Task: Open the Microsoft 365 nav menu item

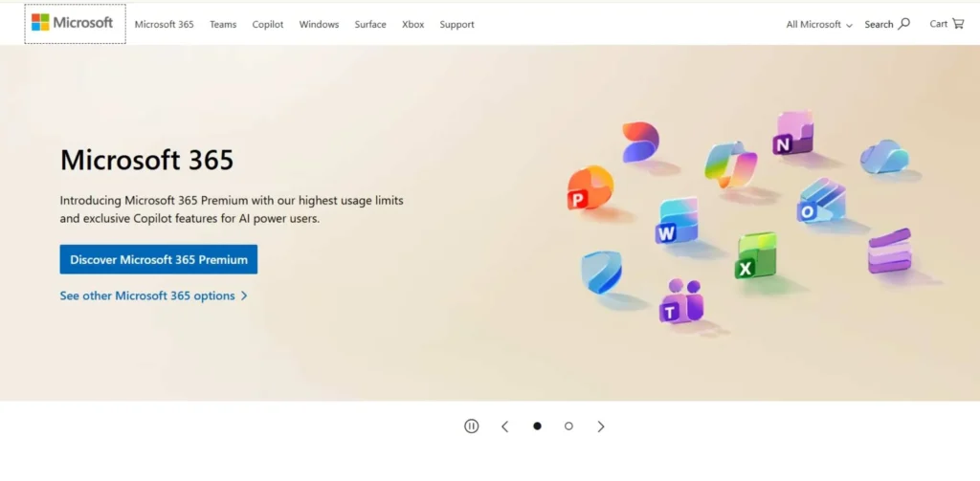Action: [164, 24]
